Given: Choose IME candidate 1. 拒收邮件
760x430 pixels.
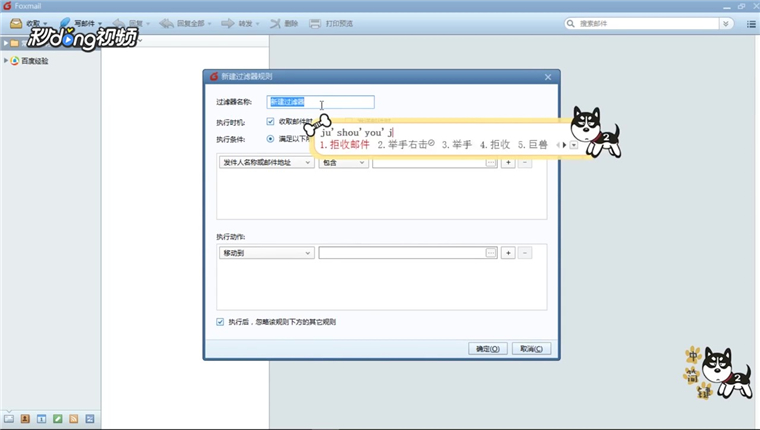Looking at the screenshot, I should 345,144.
